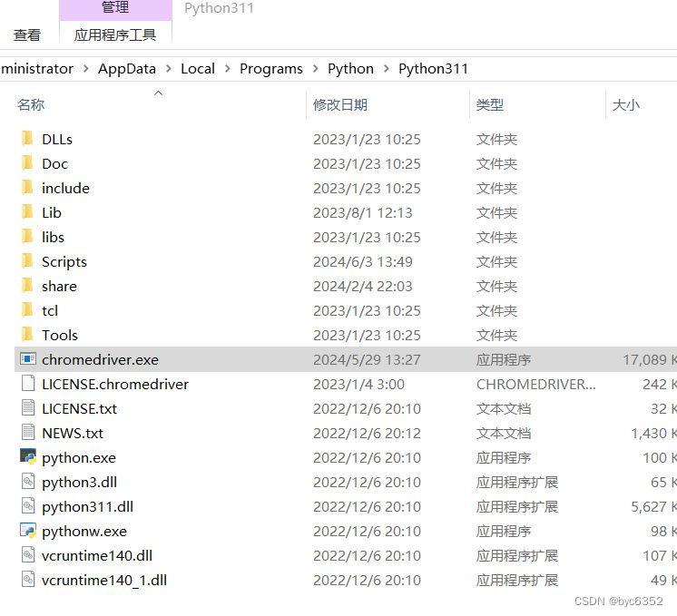Select the vcruntime140_1.dll file name
The width and height of the screenshot is (677, 616).
click(104, 581)
